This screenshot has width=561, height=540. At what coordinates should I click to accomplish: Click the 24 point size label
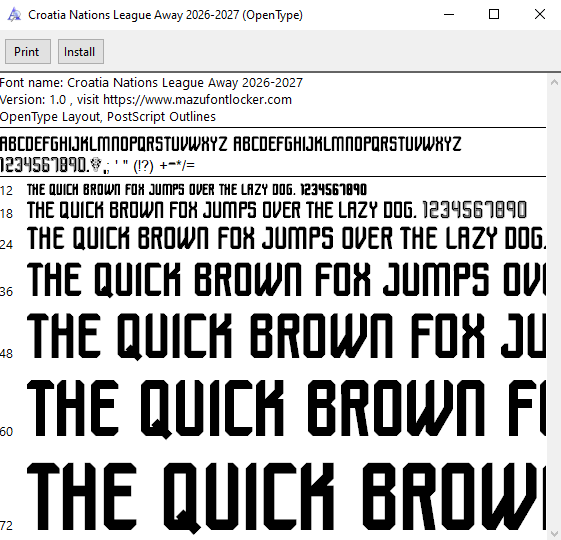(6, 244)
